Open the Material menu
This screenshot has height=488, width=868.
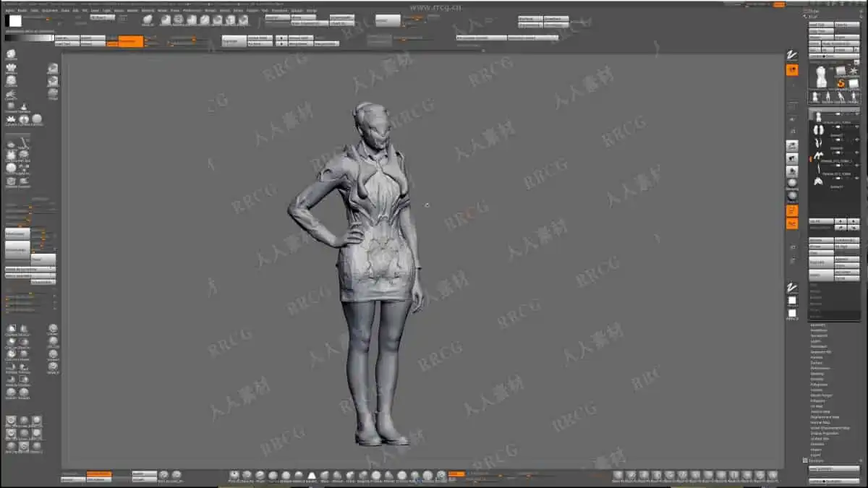[x=148, y=11]
